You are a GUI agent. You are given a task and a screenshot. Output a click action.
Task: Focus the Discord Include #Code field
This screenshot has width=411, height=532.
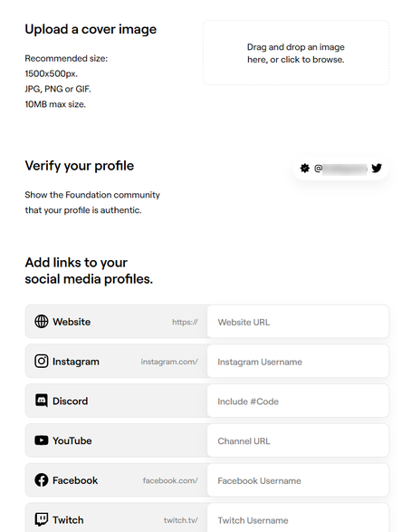coord(298,401)
